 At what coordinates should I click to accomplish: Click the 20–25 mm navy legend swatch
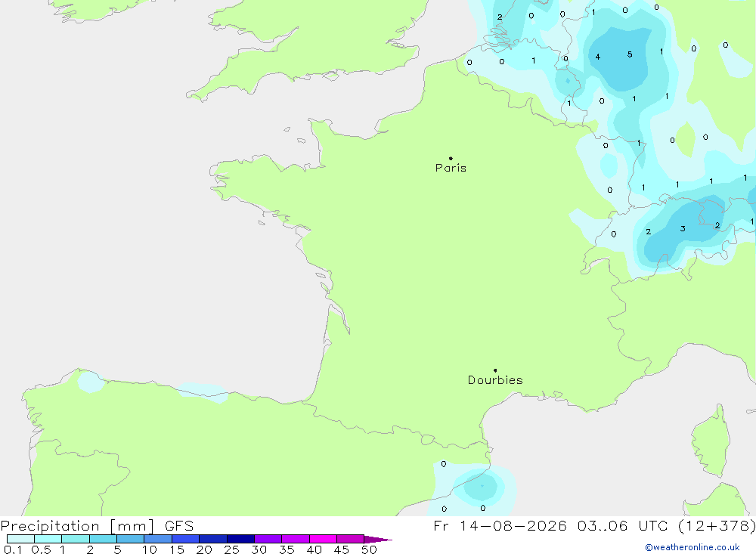[x=212, y=539]
